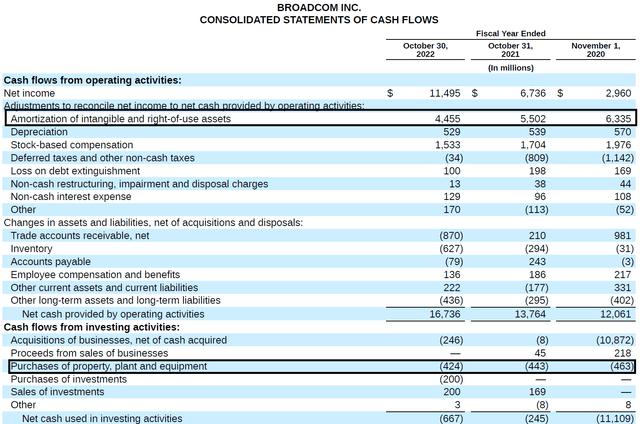The height and width of the screenshot is (424, 640).
Task: Select 'Non-cash restructuring, impairment and disposal charges' label
Action: click(139, 184)
